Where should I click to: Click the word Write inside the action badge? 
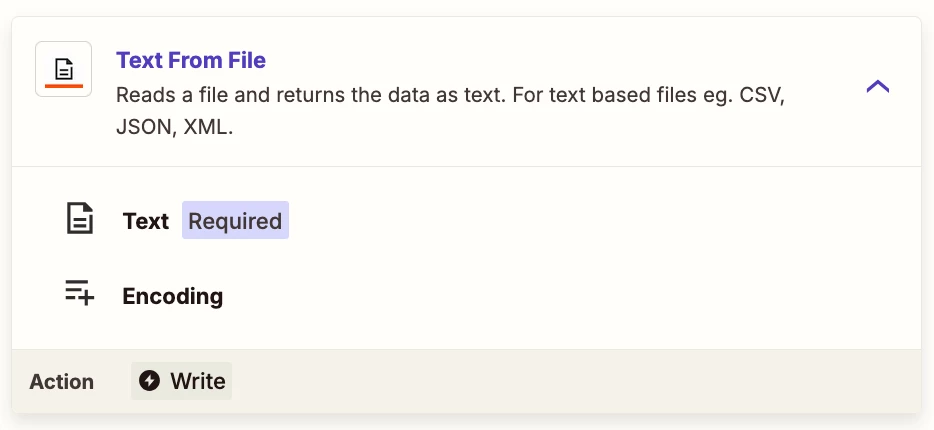(x=198, y=381)
